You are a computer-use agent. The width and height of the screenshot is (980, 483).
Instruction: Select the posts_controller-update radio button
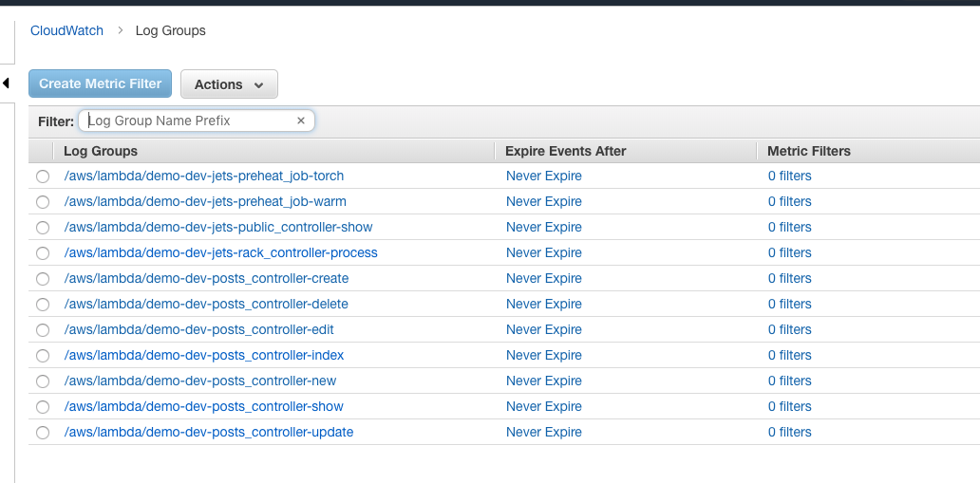point(43,433)
